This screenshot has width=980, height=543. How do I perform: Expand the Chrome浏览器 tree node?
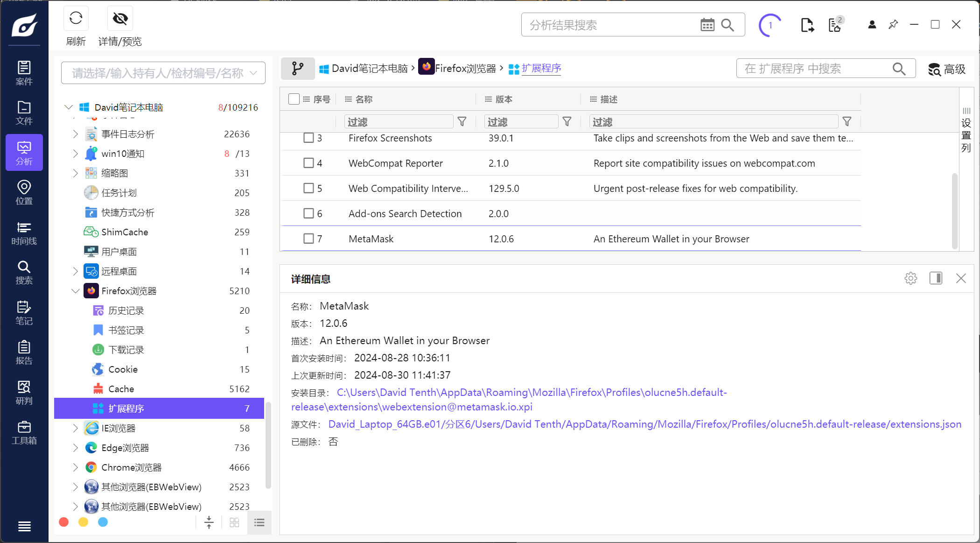(x=75, y=467)
